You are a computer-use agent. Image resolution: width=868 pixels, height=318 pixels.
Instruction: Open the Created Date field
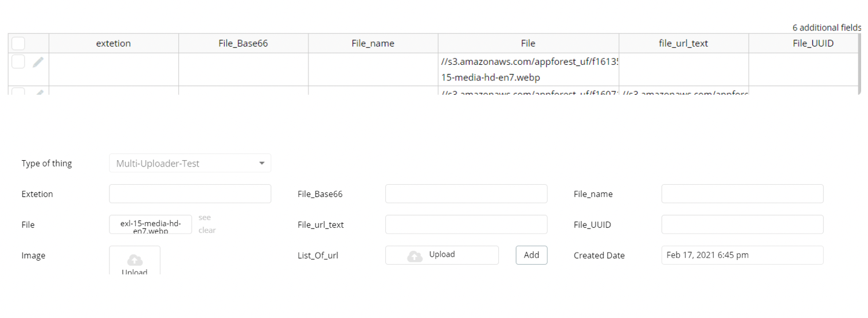click(x=742, y=255)
